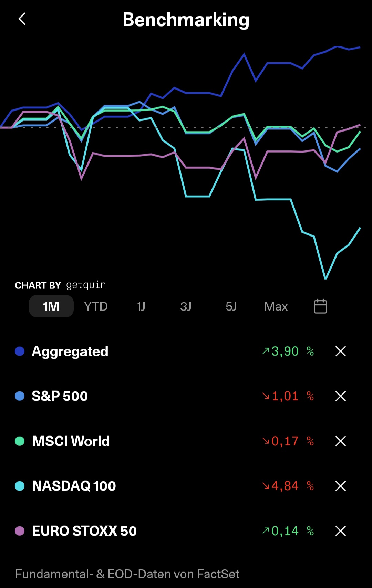
Task: Go back using the top-left arrow
Action: (x=22, y=19)
